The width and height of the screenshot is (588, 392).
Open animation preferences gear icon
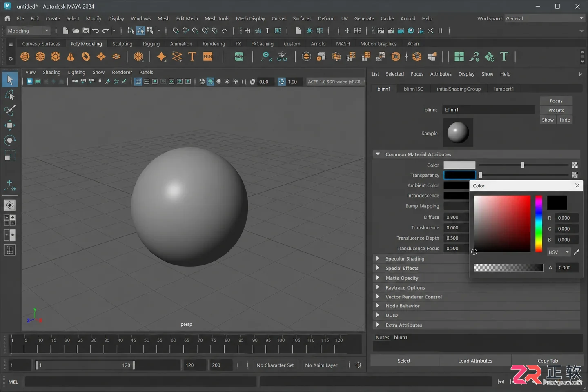pyautogui.click(x=358, y=365)
